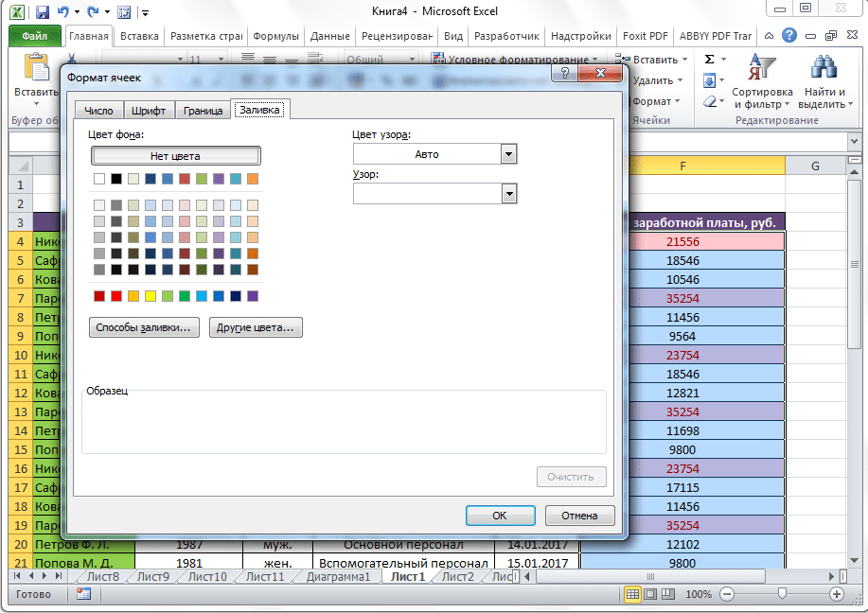Switch to the Шрифт tab
Image resolution: width=868 pixels, height=613 pixels.
click(x=149, y=111)
